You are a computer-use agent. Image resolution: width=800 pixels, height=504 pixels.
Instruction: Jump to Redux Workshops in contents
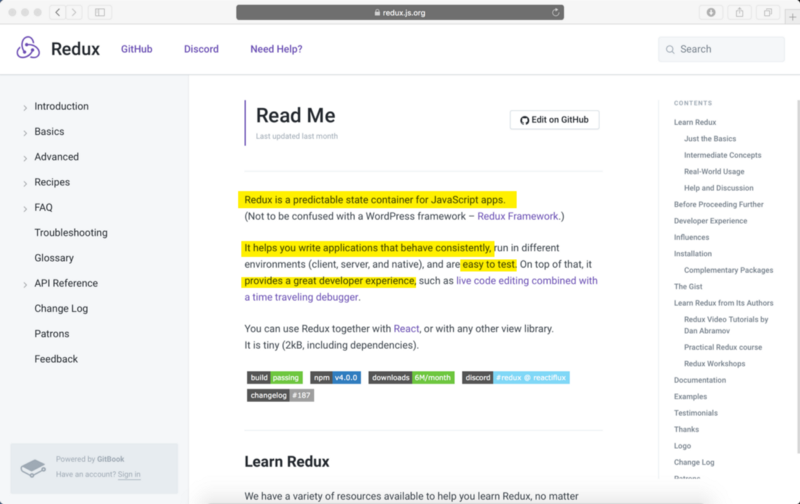coord(714,364)
